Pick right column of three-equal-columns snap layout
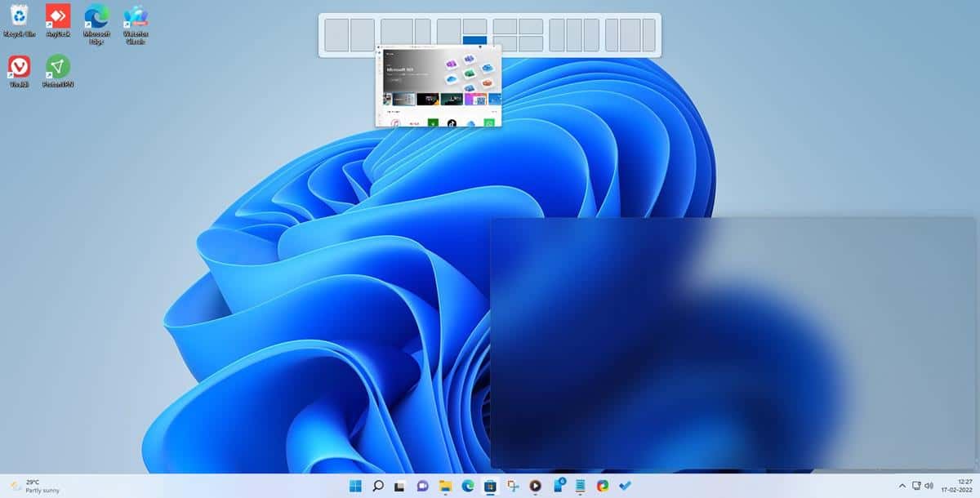 click(x=592, y=35)
